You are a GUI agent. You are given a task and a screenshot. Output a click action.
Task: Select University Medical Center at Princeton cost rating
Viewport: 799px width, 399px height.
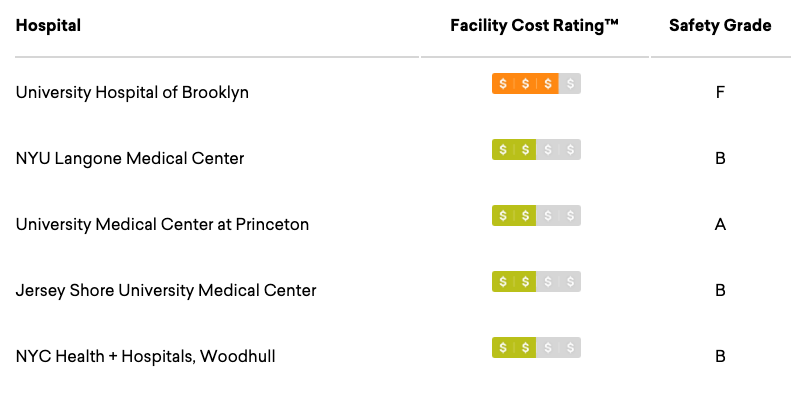pyautogui.click(x=536, y=216)
